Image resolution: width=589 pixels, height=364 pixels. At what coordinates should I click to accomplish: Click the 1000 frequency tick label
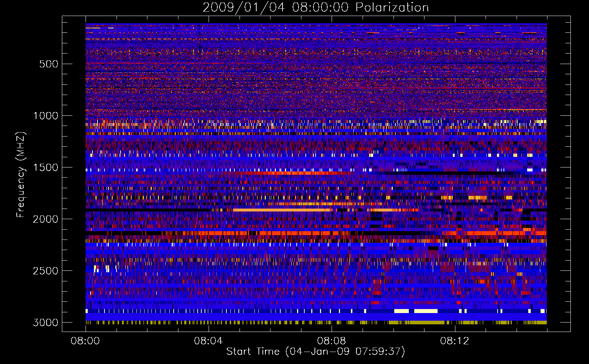tap(46, 116)
